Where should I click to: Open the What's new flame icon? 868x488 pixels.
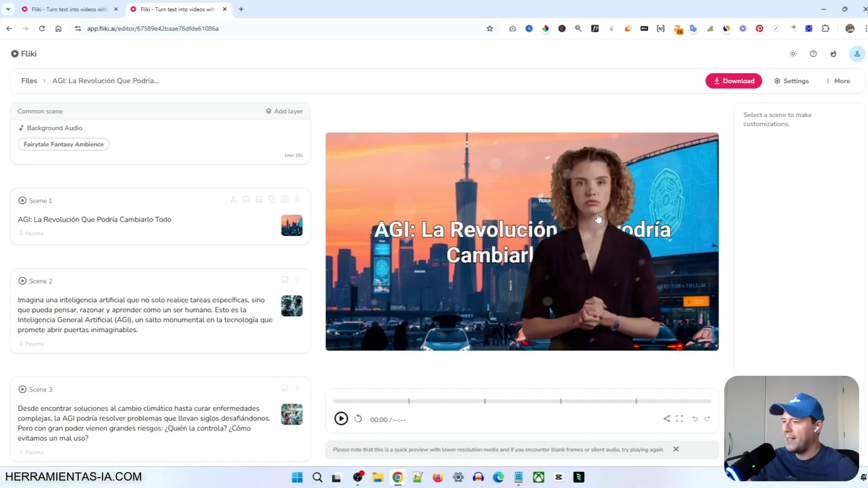pyautogui.click(x=834, y=54)
